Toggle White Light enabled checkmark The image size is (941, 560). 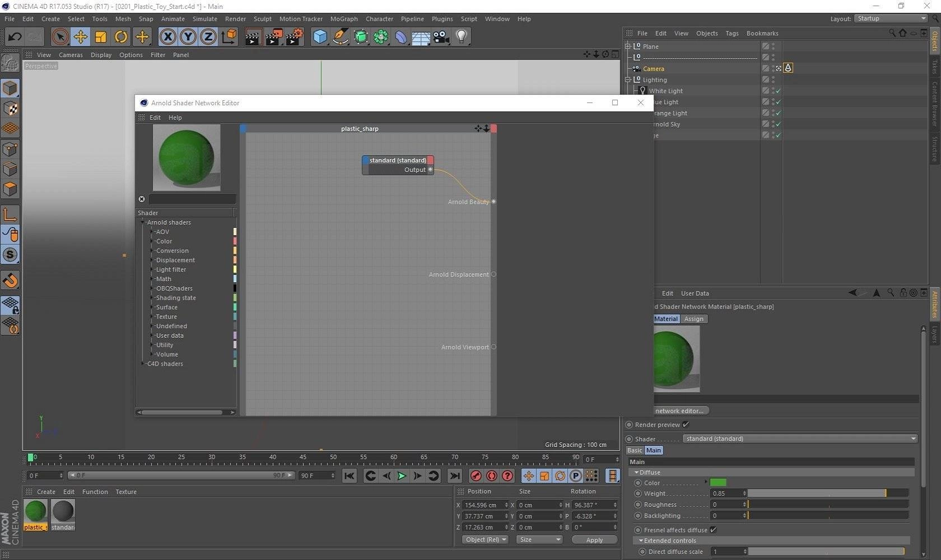[x=779, y=91]
